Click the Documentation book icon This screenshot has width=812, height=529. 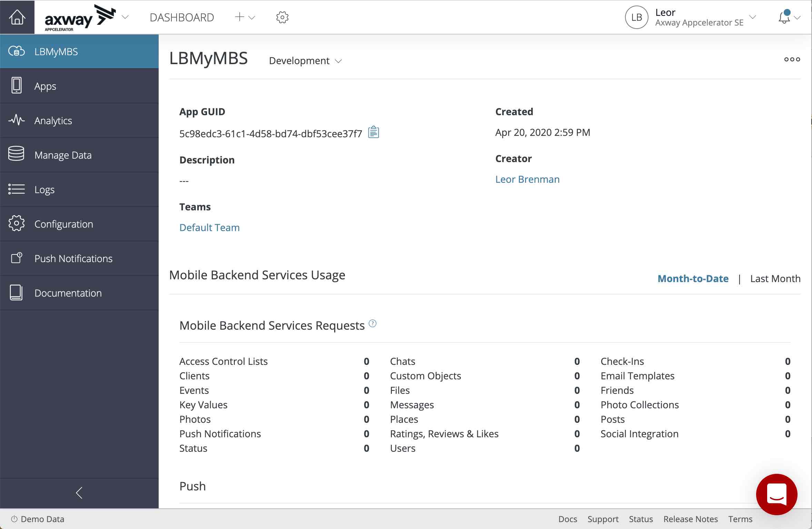pos(16,292)
